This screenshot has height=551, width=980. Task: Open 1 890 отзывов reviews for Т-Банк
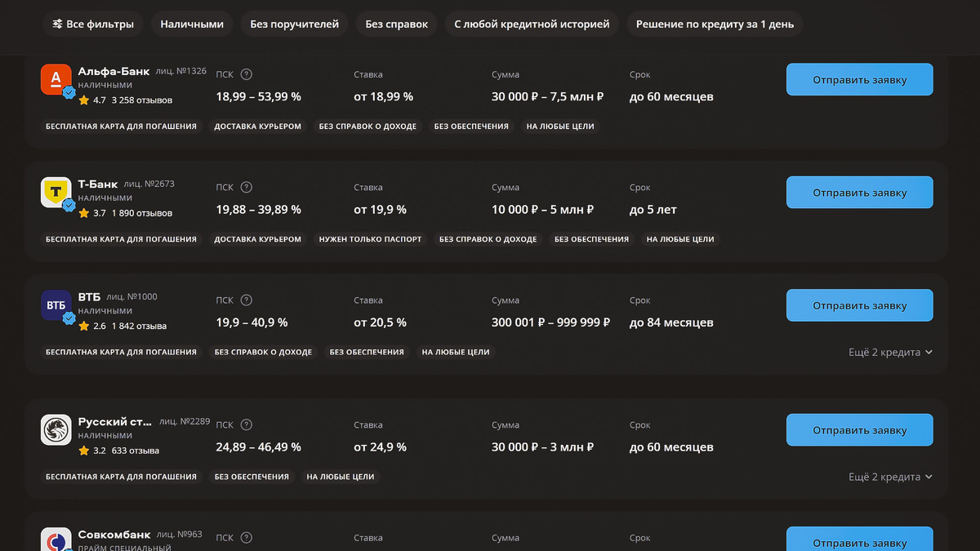coord(142,213)
